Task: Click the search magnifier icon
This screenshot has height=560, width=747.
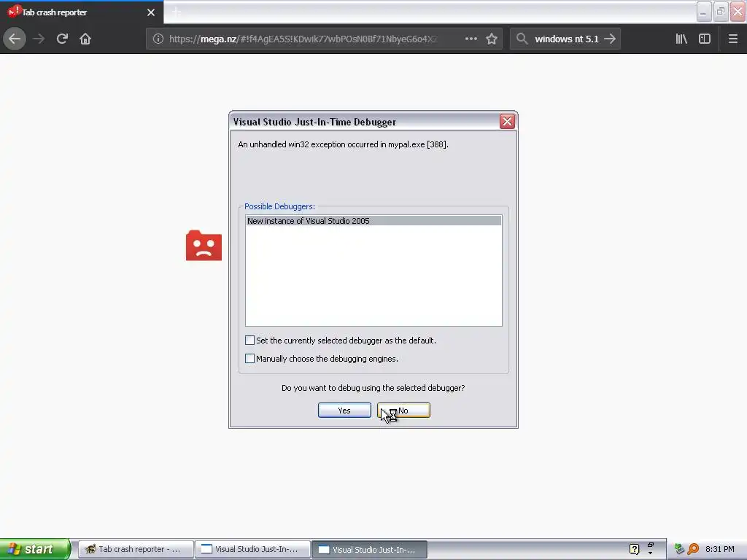Action: point(522,39)
